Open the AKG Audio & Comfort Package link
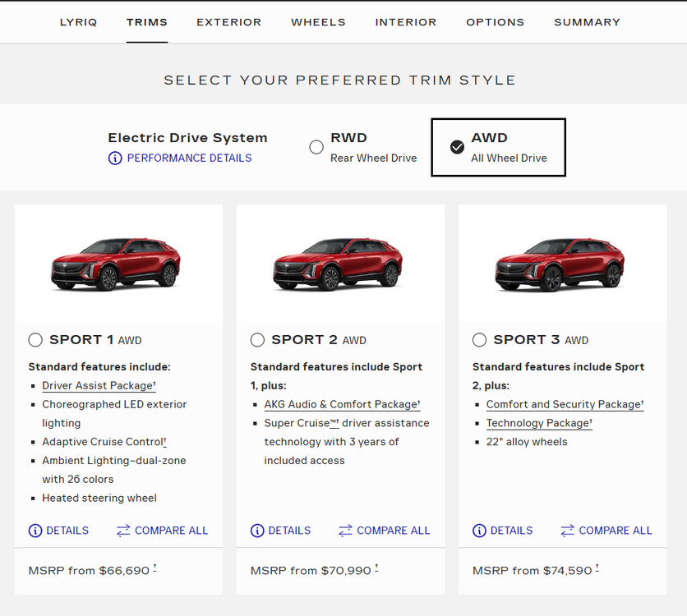The width and height of the screenshot is (687, 616). coord(341,405)
